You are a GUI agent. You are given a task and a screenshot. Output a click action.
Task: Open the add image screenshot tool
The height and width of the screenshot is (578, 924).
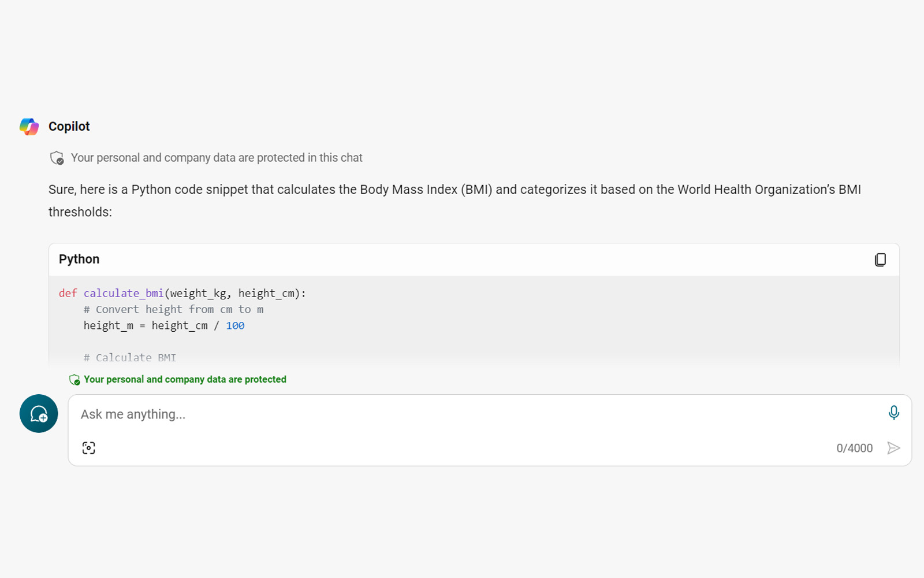click(x=88, y=448)
